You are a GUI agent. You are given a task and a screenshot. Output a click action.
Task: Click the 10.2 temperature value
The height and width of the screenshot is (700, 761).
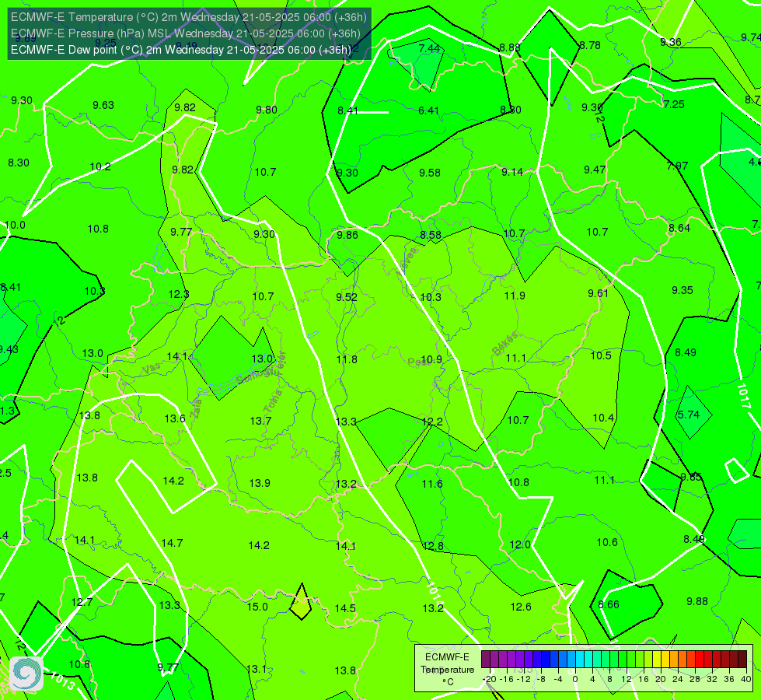(x=100, y=167)
